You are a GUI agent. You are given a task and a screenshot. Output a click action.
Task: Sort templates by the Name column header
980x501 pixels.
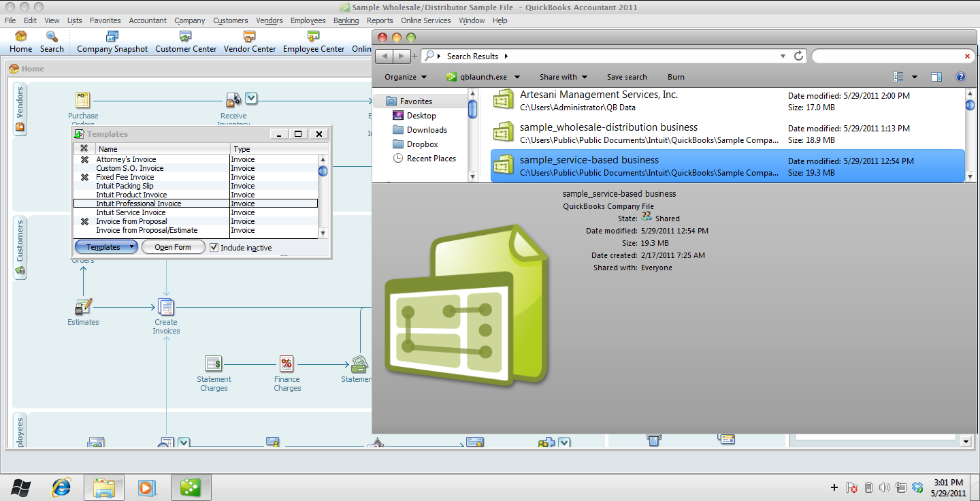(x=162, y=148)
